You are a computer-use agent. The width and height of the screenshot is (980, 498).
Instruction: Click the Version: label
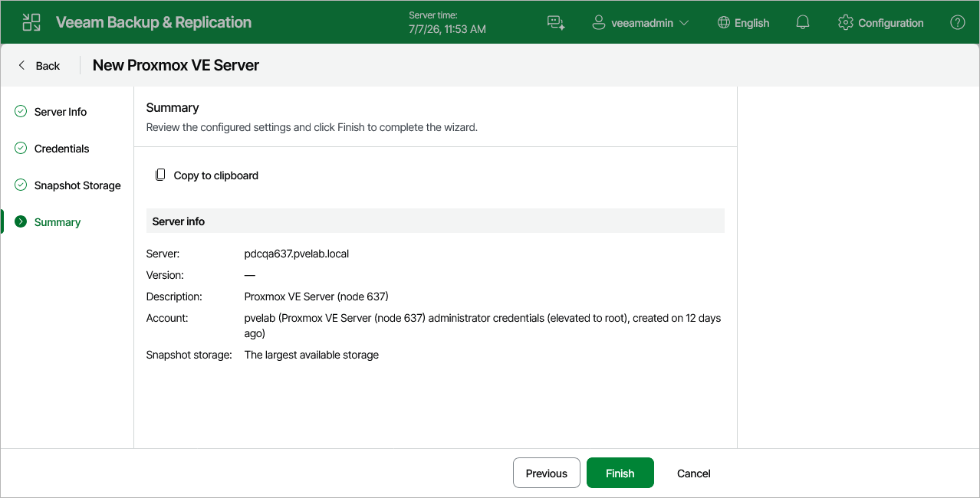(x=165, y=275)
